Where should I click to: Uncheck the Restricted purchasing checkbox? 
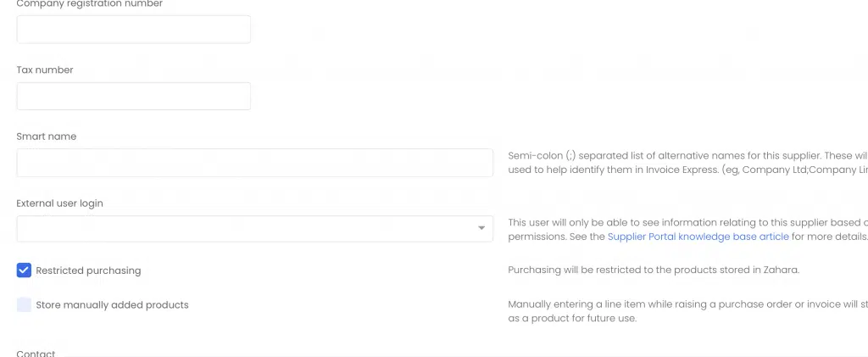click(x=24, y=271)
